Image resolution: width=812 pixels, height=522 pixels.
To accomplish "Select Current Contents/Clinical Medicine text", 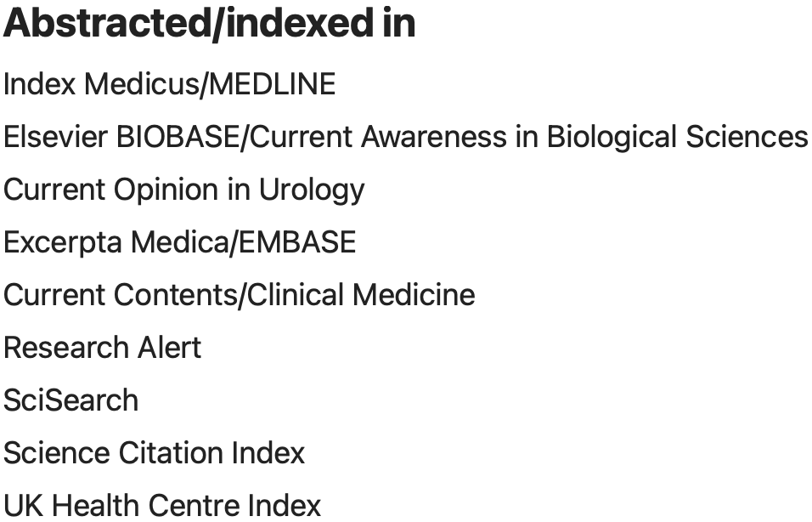I will [240, 295].
